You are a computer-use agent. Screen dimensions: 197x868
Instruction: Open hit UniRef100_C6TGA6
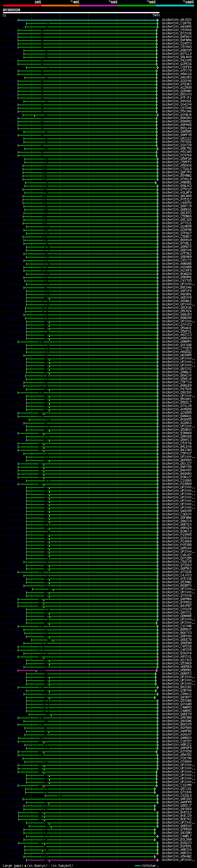coord(177,108)
